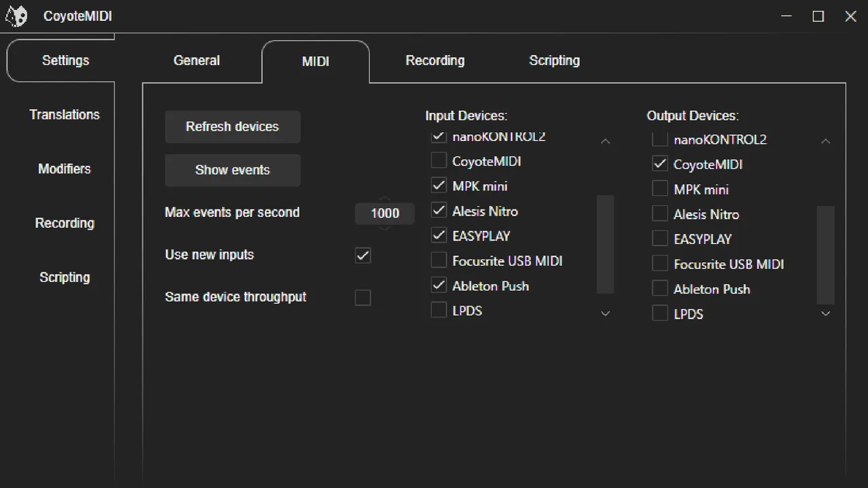Click the Output Devices scroll up arrow
The height and width of the screenshot is (488, 868).
[x=825, y=141]
